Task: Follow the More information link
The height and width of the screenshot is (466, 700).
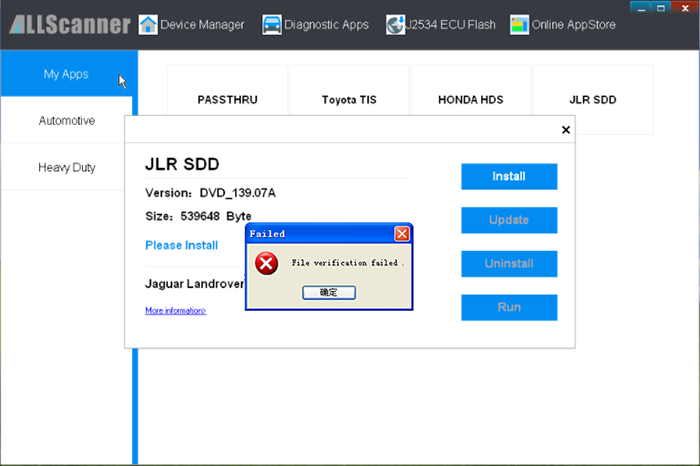Action: pos(175,311)
